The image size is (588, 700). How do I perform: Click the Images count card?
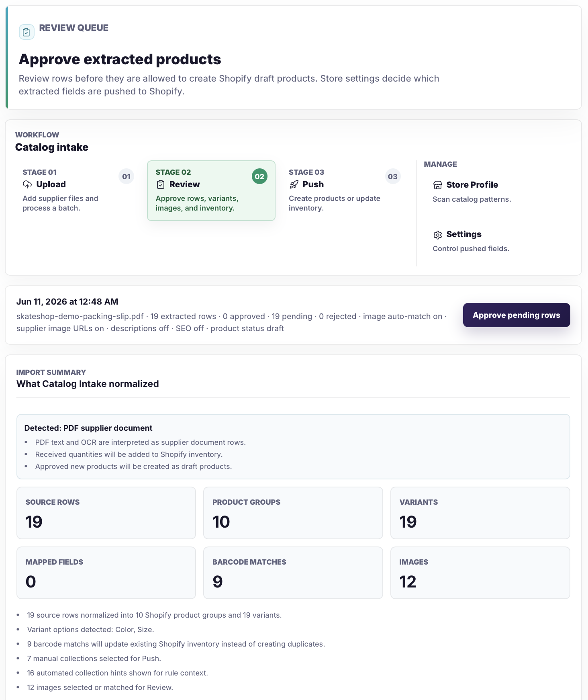tap(480, 573)
